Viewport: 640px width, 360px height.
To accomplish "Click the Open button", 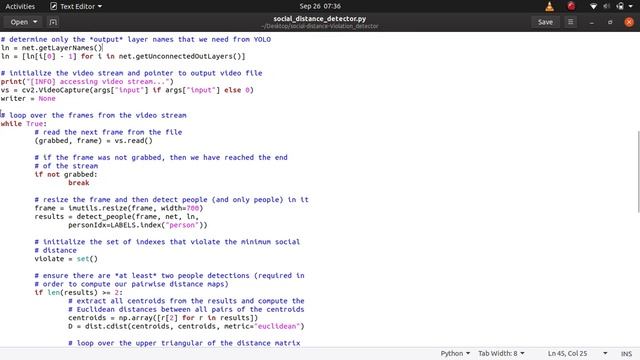I will click(19, 22).
